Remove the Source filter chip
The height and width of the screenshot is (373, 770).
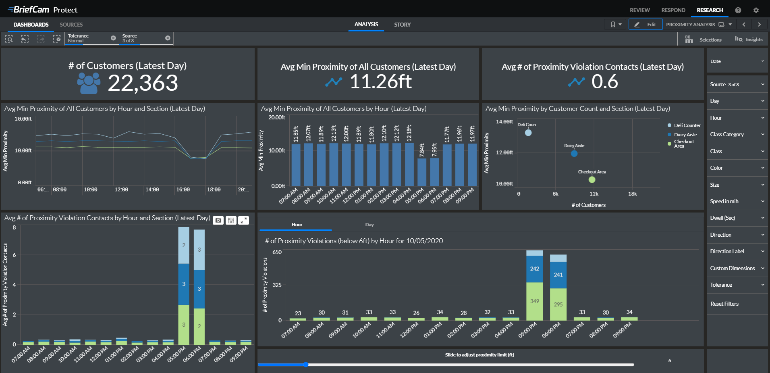click(167, 38)
